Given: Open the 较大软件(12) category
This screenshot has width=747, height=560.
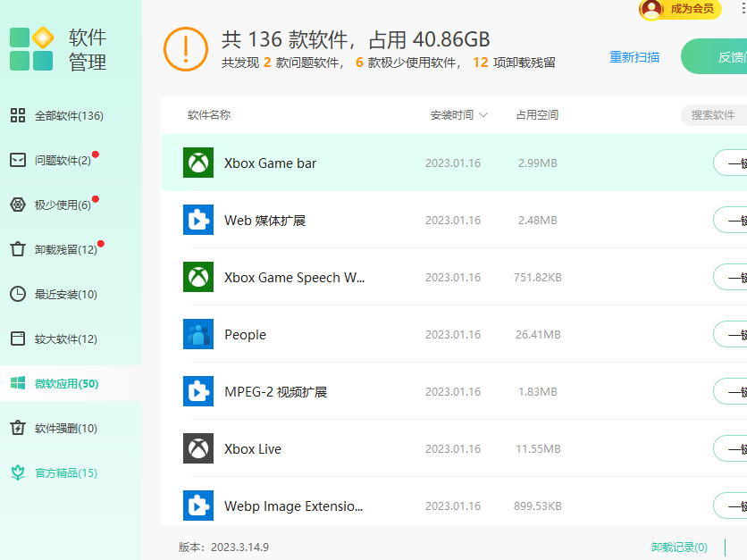Looking at the screenshot, I should click(71, 339).
